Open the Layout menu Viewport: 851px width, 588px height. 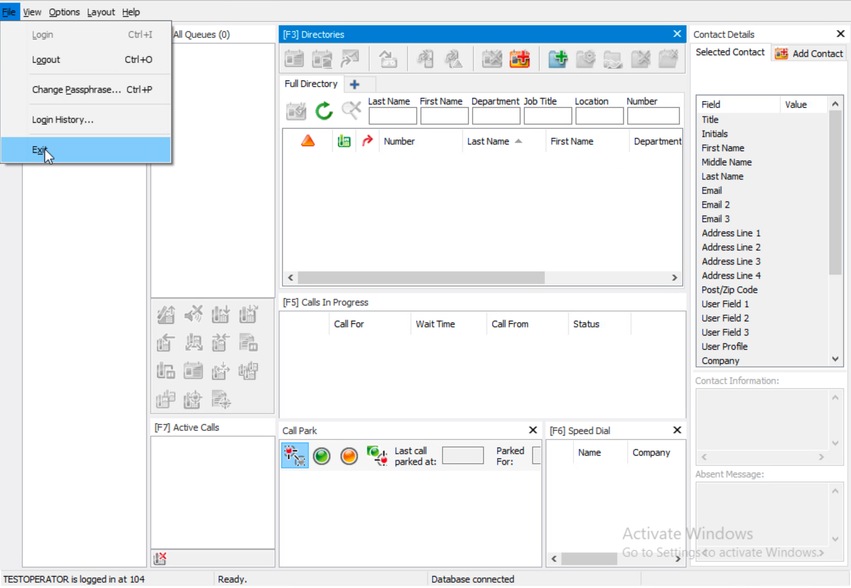click(100, 12)
